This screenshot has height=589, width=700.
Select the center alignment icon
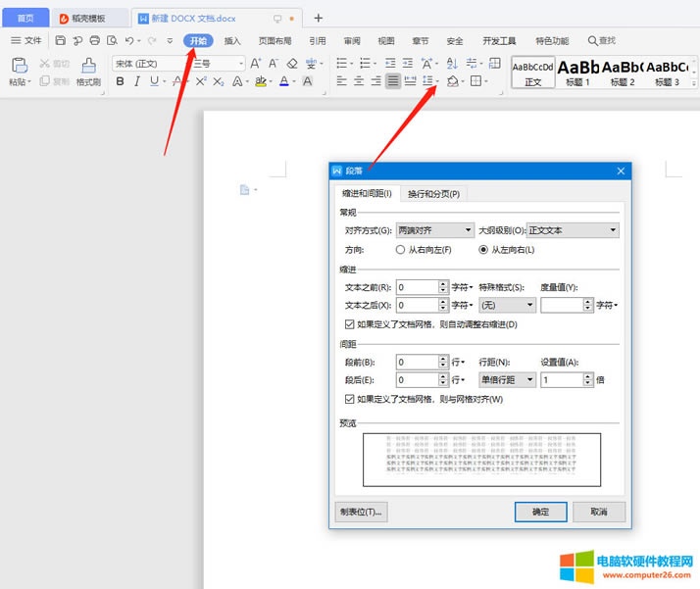(x=358, y=82)
